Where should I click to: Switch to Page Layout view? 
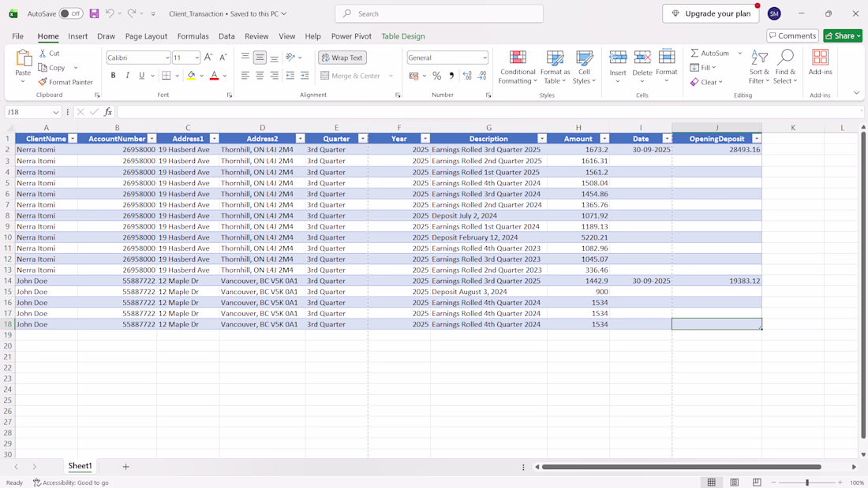click(734, 482)
